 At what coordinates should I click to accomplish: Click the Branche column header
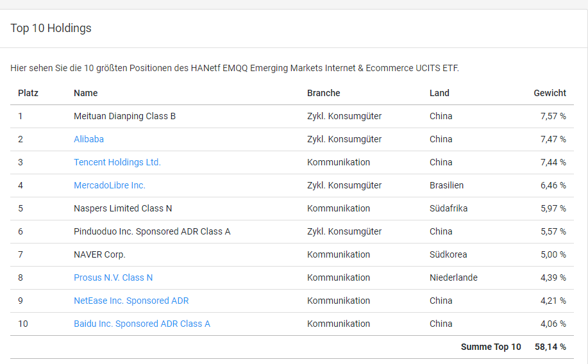point(324,93)
